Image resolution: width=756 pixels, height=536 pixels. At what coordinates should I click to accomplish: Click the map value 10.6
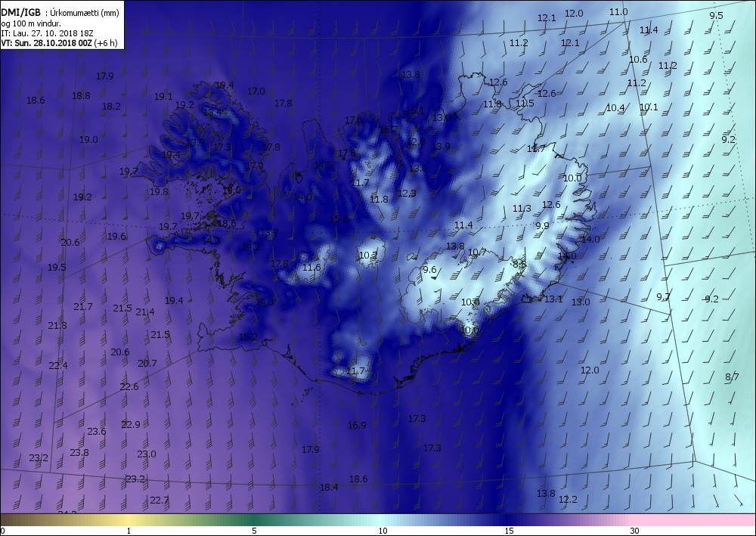coord(638,59)
